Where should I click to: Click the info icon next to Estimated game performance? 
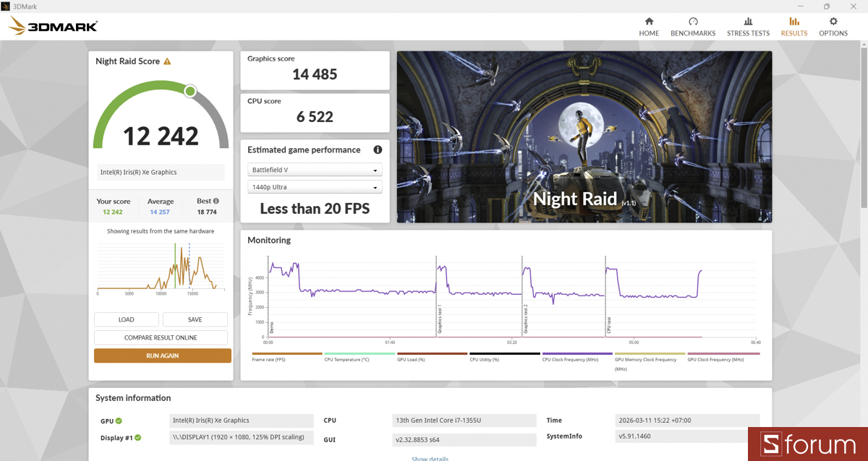(377, 150)
